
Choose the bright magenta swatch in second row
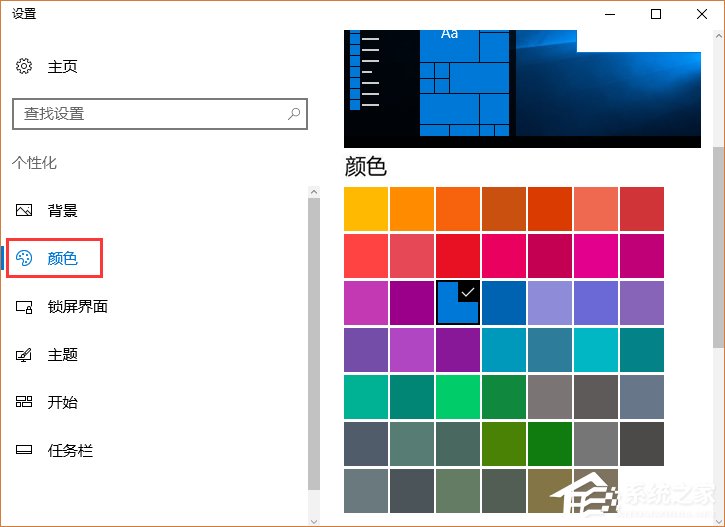tap(596, 256)
